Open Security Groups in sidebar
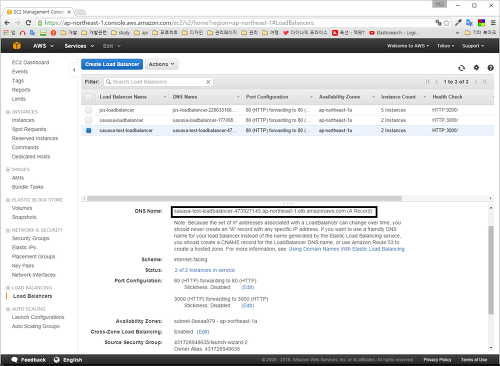500x366 pixels. (x=30, y=238)
